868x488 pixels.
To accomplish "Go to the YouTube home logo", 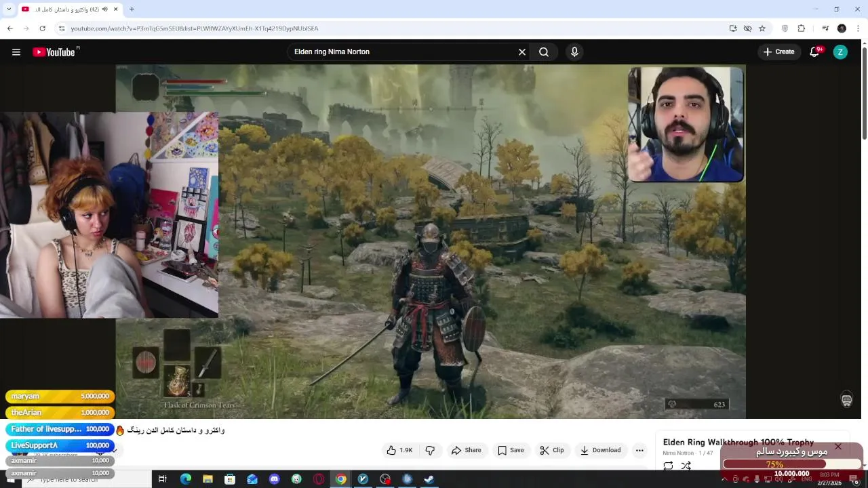I will (x=54, y=52).
